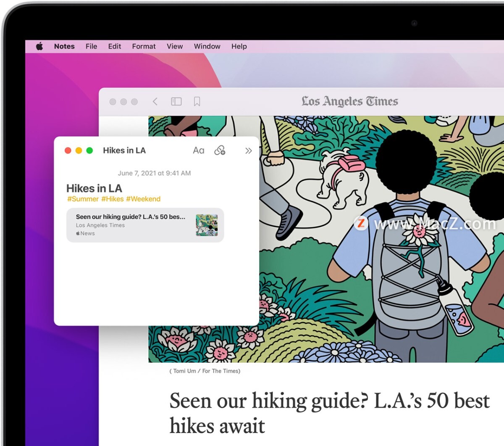504x446 pixels.
Task: Open text format Aa options
Action: point(199,150)
